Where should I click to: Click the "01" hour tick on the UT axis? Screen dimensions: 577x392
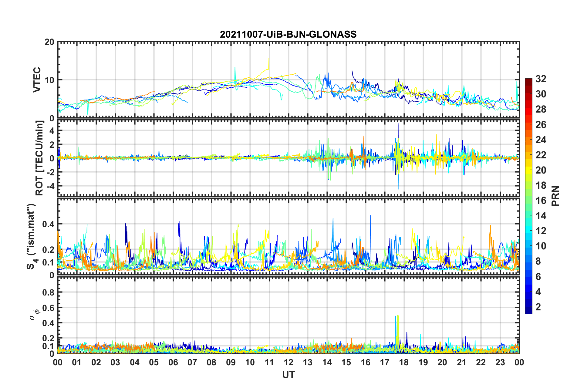tap(77, 362)
